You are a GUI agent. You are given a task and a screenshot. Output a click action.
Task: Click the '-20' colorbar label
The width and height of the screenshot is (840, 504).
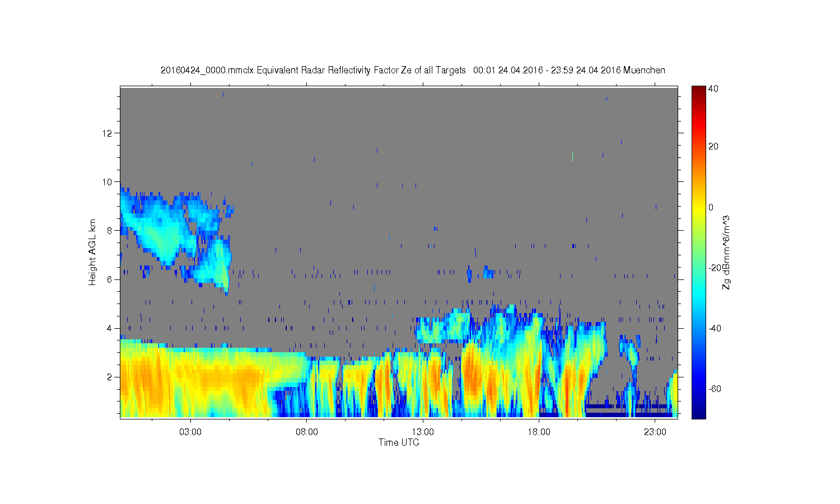[715, 268]
